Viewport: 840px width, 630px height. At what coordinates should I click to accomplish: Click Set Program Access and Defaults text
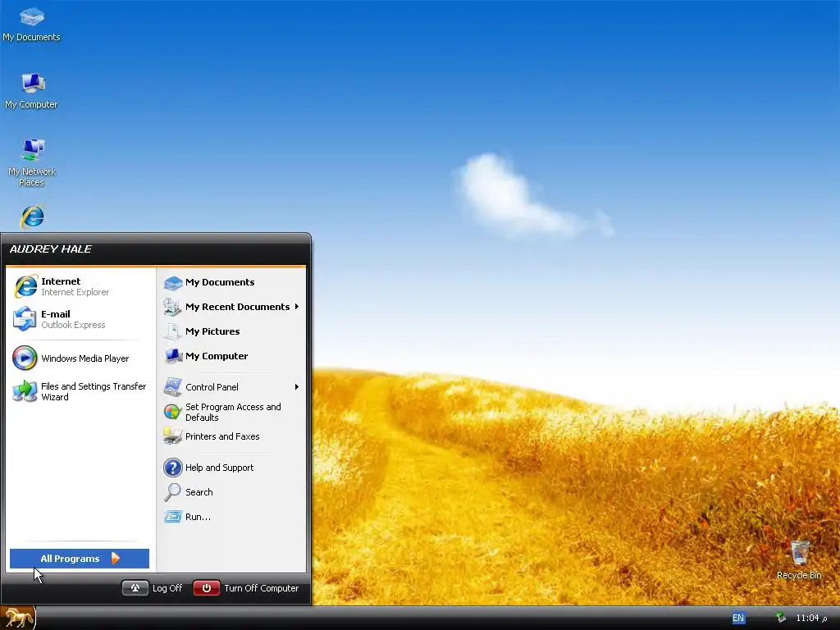[233, 412]
